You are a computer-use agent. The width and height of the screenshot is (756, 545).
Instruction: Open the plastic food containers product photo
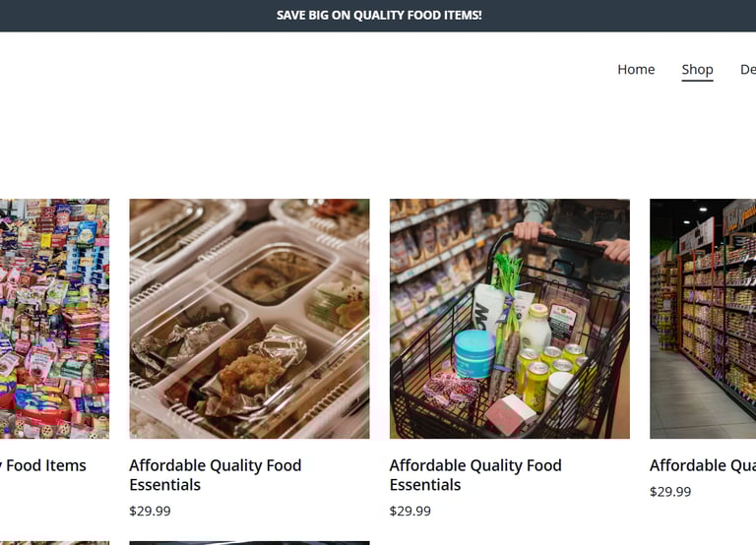[x=249, y=319]
